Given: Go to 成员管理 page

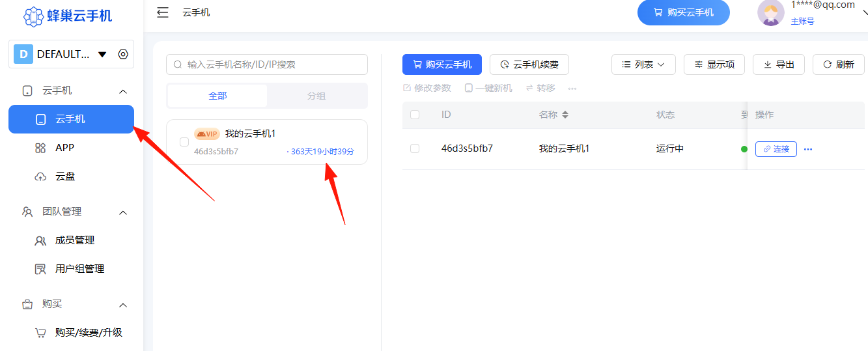Looking at the screenshot, I should coord(71,240).
